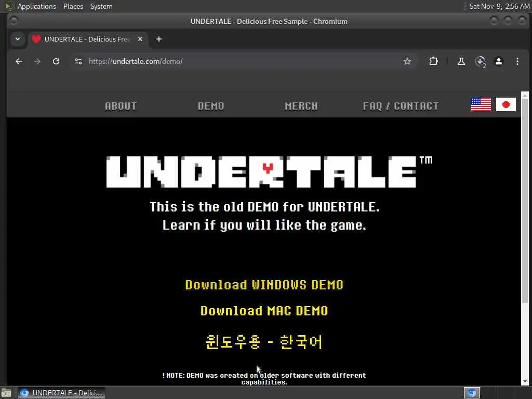Viewport: 532px width, 399px height.
Task: Open the Applications menu
Action: tap(37, 6)
